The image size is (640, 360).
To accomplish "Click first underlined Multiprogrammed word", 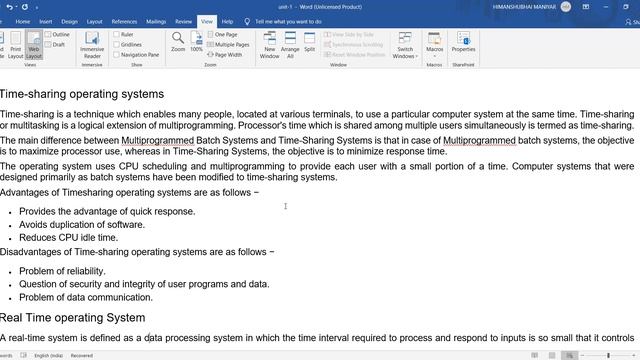I will click(158, 141).
